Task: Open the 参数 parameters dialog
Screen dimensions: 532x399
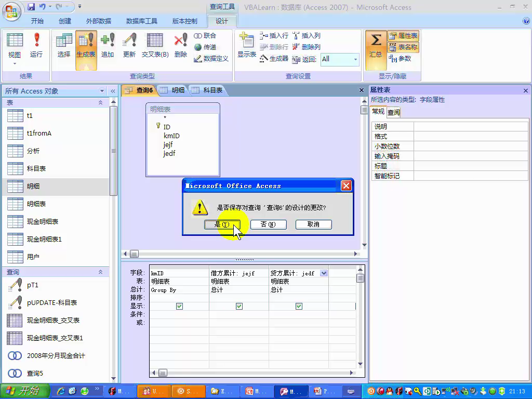Action: (400, 59)
